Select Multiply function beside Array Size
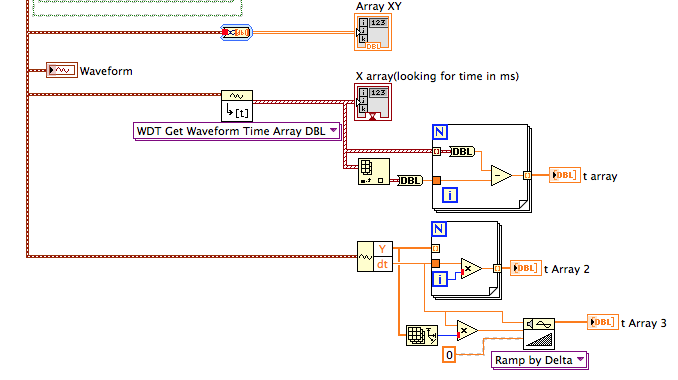 [x=467, y=331]
